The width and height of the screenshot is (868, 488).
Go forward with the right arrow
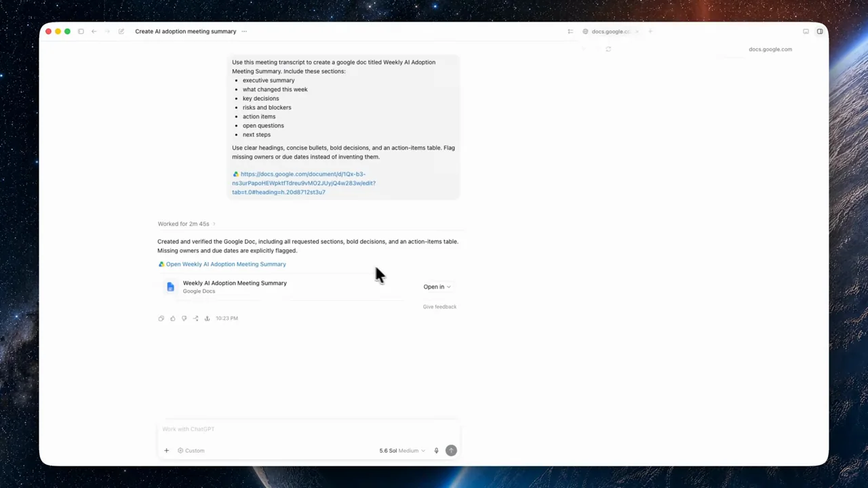pos(107,31)
